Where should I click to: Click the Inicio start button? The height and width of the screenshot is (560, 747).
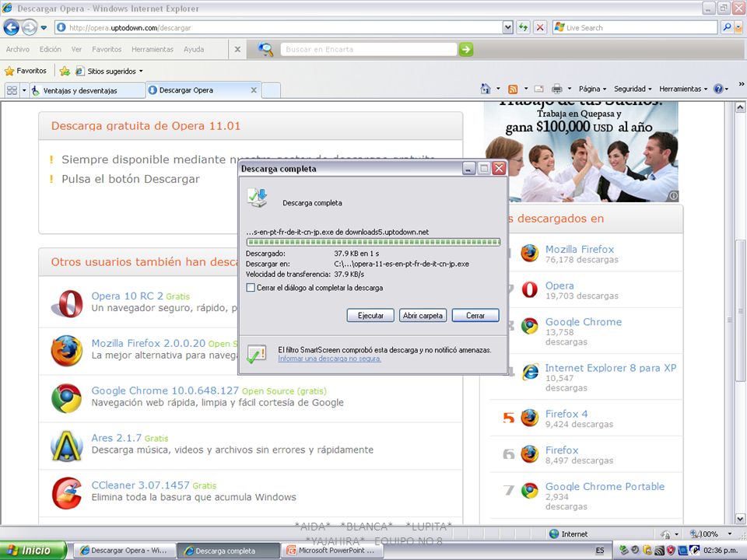[x=33, y=551]
